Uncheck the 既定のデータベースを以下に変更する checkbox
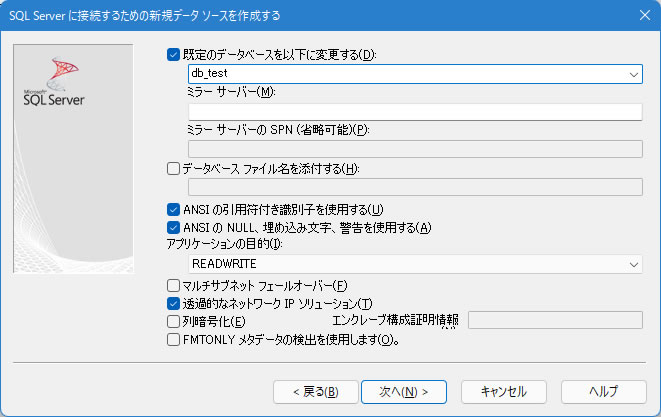The height and width of the screenshot is (417, 661). 174,54
